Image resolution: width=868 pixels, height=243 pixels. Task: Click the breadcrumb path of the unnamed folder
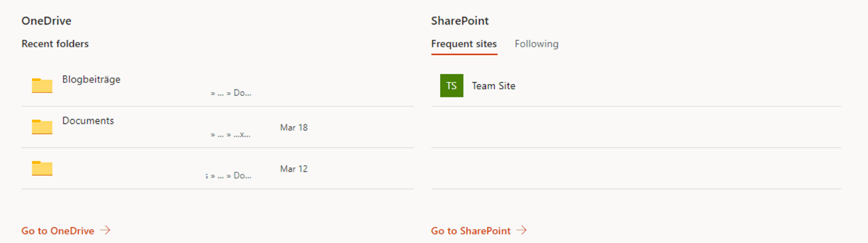[x=228, y=176]
